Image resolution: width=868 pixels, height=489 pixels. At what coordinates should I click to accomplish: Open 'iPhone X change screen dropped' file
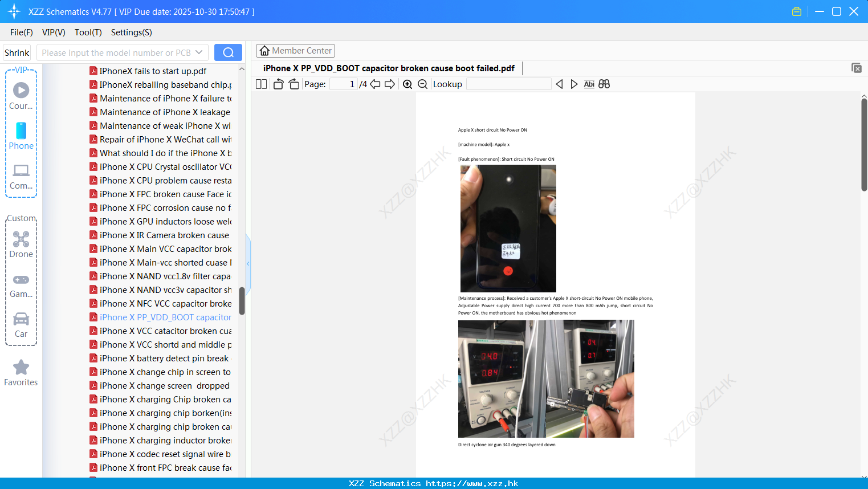(x=159, y=386)
